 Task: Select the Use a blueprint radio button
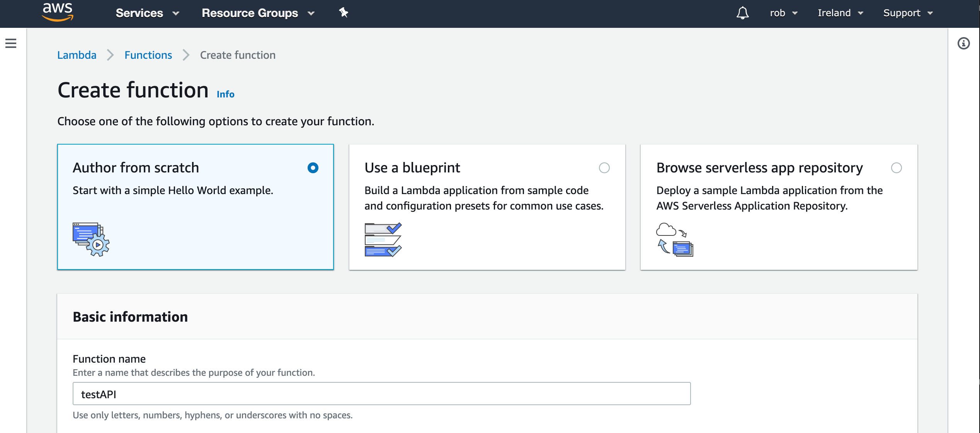click(x=605, y=168)
